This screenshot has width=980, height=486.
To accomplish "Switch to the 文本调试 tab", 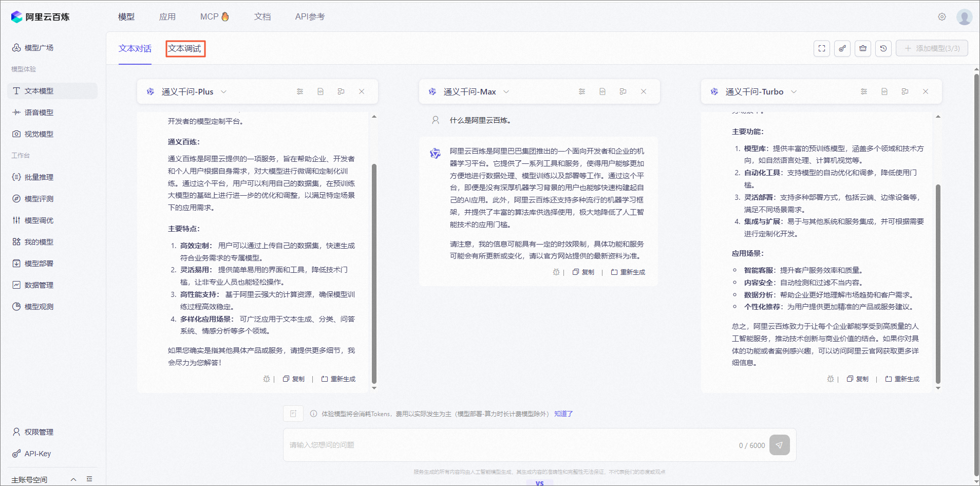I will pos(185,48).
